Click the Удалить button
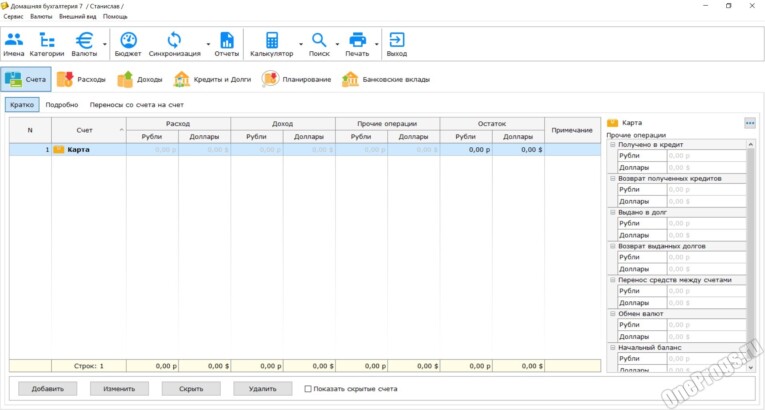Viewport: 765px width, 410px height. pos(263,389)
